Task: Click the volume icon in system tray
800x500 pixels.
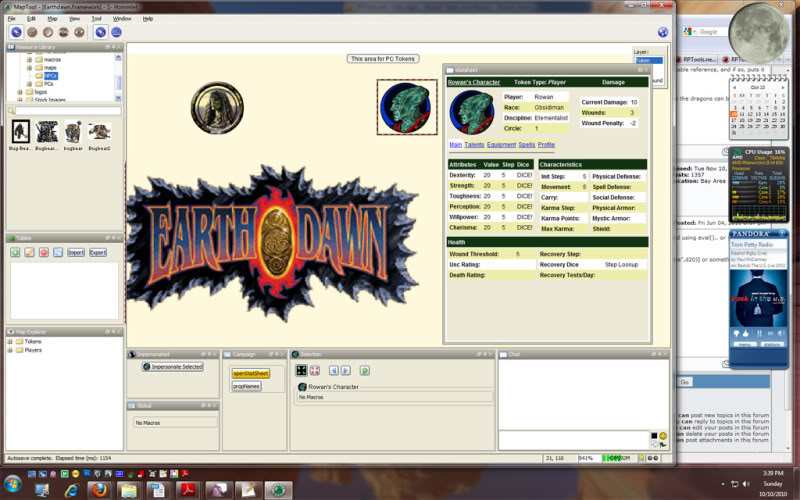Action: tap(746, 483)
